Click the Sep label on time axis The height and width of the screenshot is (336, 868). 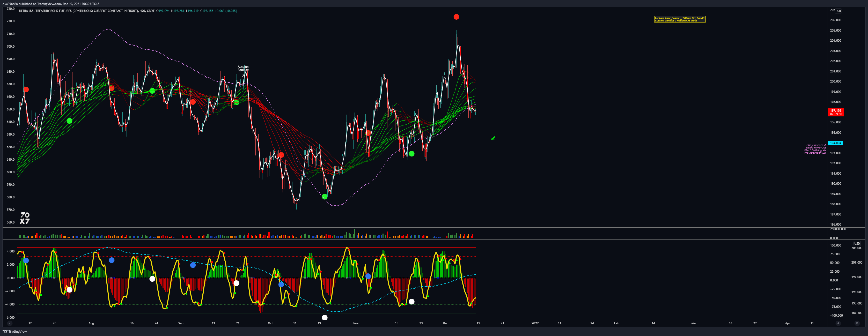tap(181, 323)
